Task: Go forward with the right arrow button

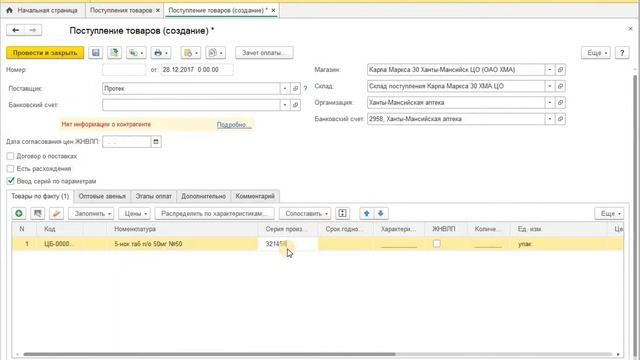Action: (33, 30)
